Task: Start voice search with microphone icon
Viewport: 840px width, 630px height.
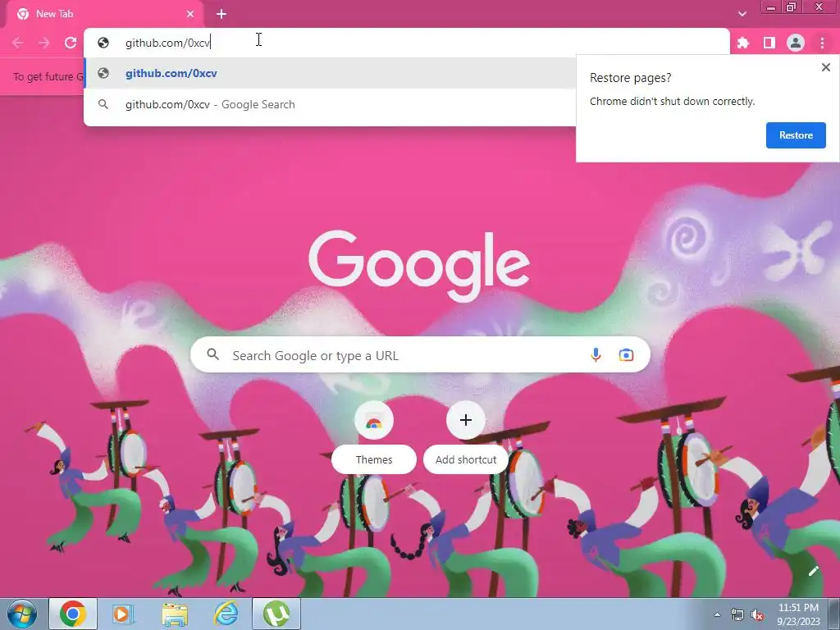Action: [596, 354]
